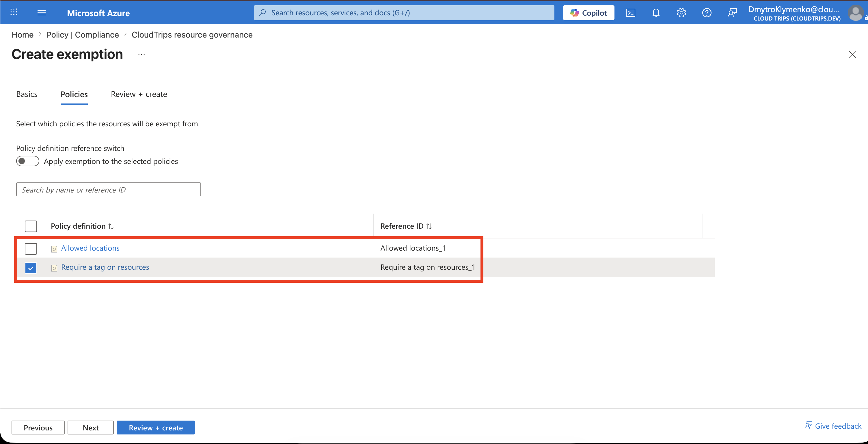Check the Allowed locations row checkbox
The image size is (868, 444).
click(x=31, y=249)
